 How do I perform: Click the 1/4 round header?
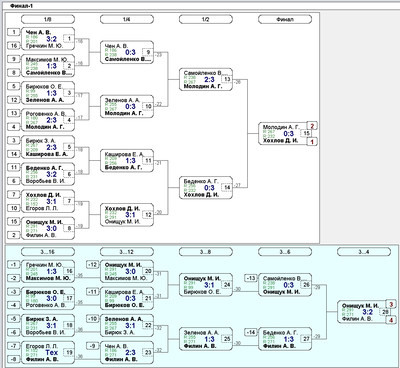click(127, 19)
